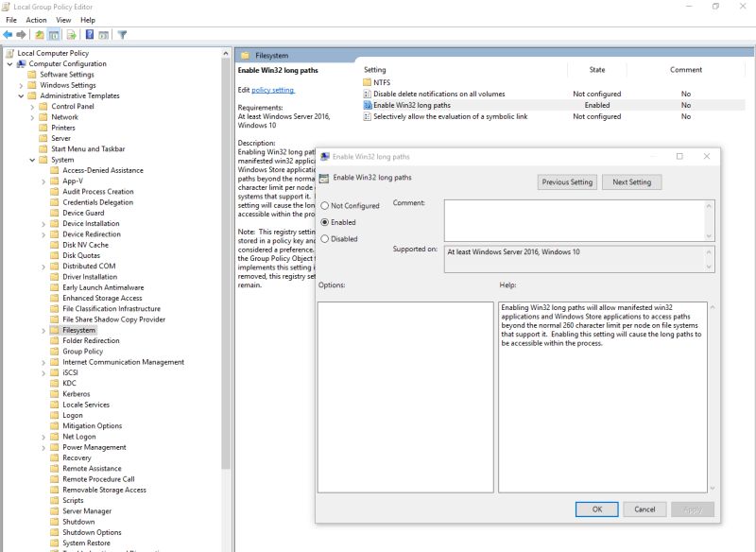Open the policy setting link

(270, 91)
